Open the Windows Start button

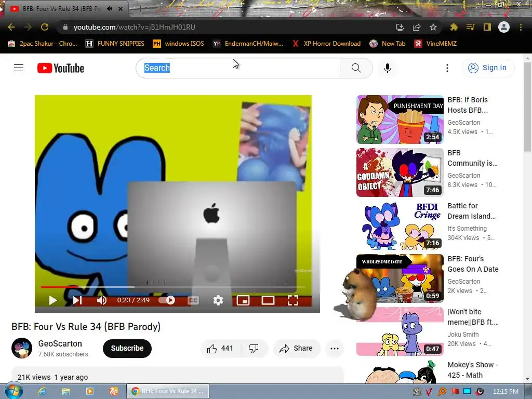coord(14,391)
